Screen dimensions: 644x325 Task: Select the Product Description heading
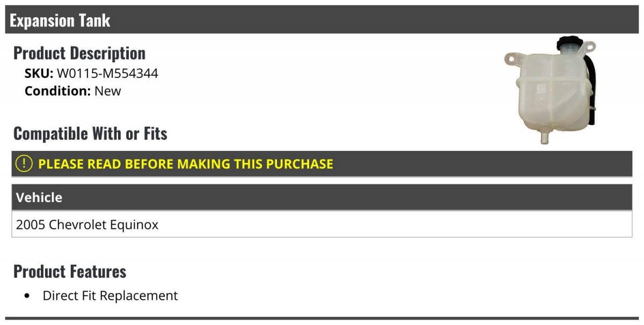point(79,53)
